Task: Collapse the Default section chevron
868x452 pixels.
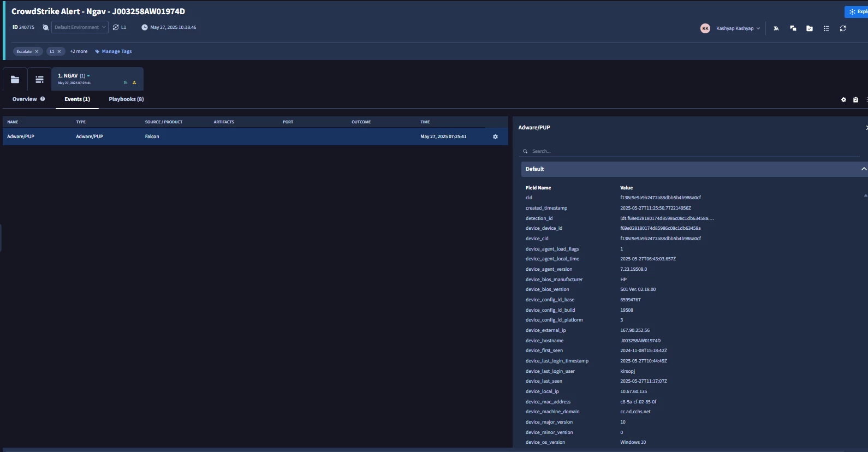Action: point(864,169)
